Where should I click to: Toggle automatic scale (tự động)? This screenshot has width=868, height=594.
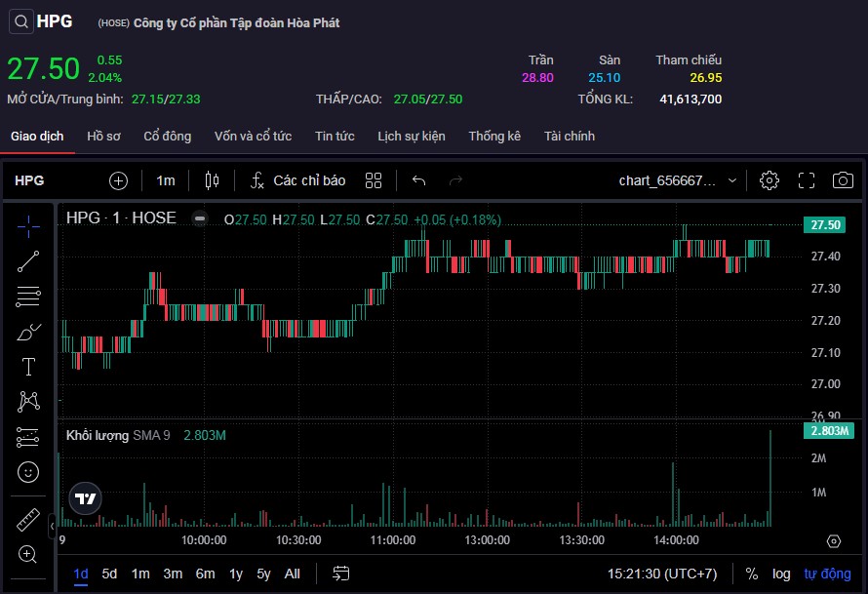point(827,574)
